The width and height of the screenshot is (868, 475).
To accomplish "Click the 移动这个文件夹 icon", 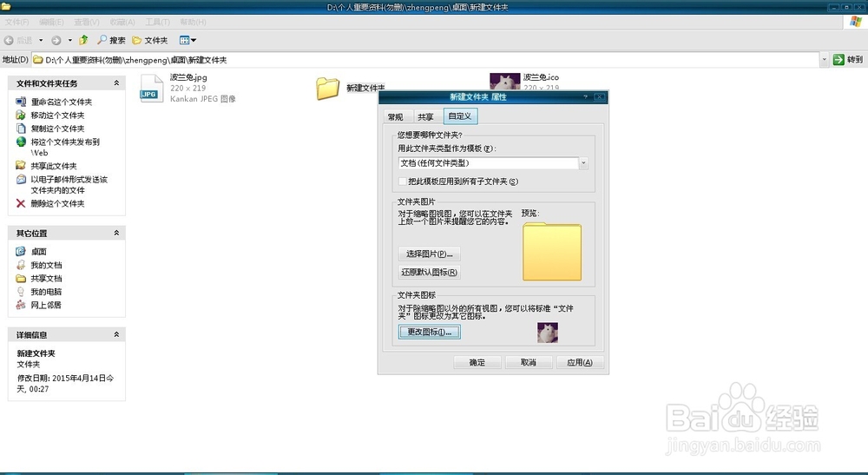I will click(x=21, y=115).
